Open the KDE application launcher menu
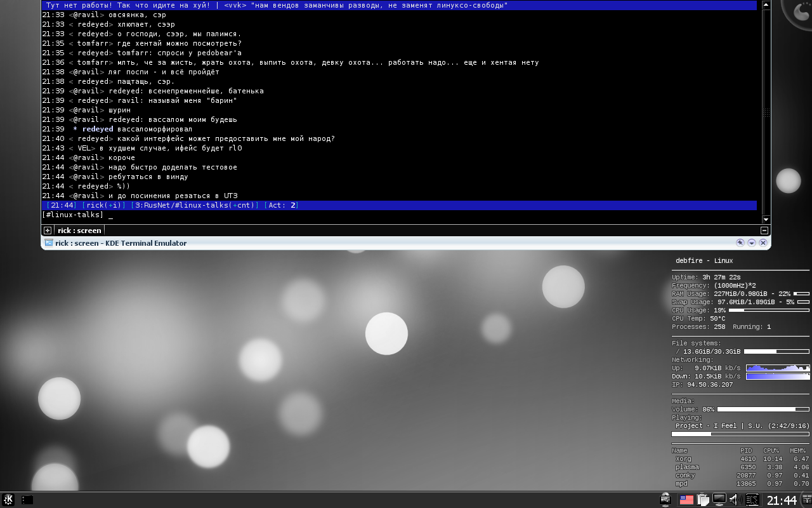 click(x=9, y=500)
